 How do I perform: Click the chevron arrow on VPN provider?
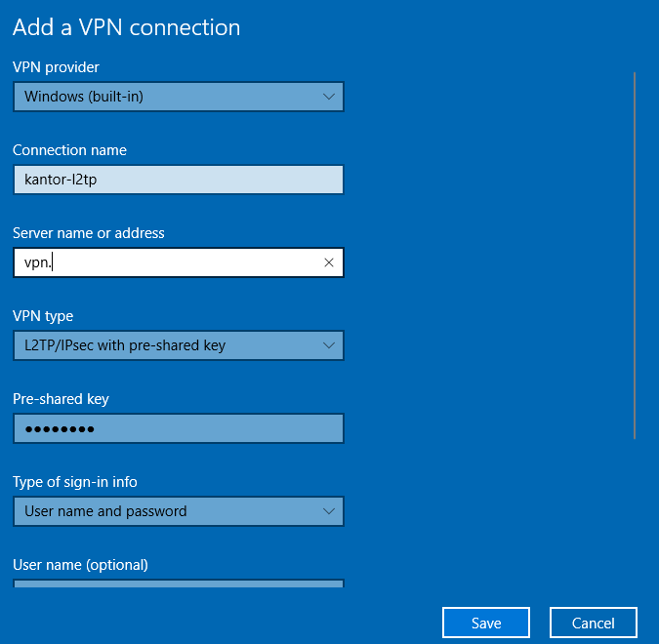pos(329,97)
